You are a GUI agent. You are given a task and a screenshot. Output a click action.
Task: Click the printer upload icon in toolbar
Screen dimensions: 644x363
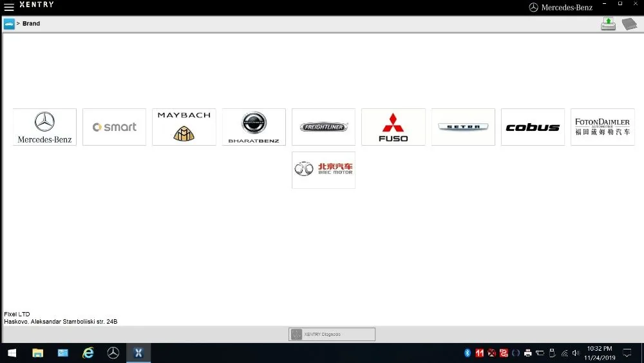609,24
